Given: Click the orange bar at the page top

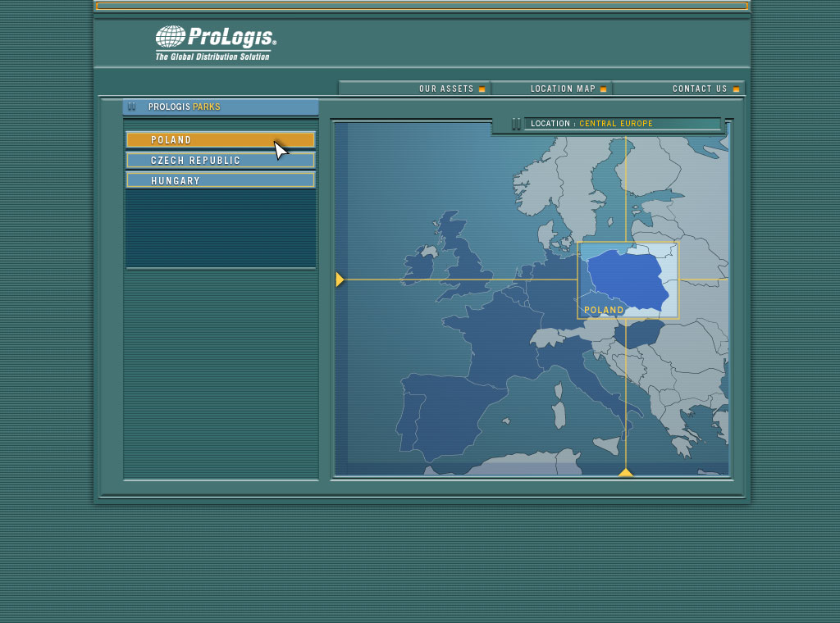Looking at the screenshot, I should point(422,6).
